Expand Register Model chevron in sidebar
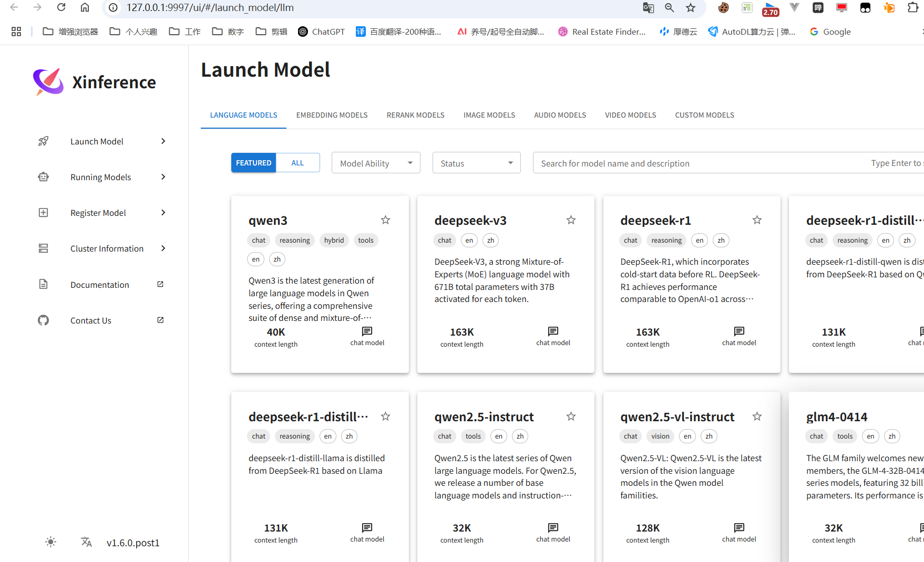Screen dimensions: 924x562 [163, 212]
